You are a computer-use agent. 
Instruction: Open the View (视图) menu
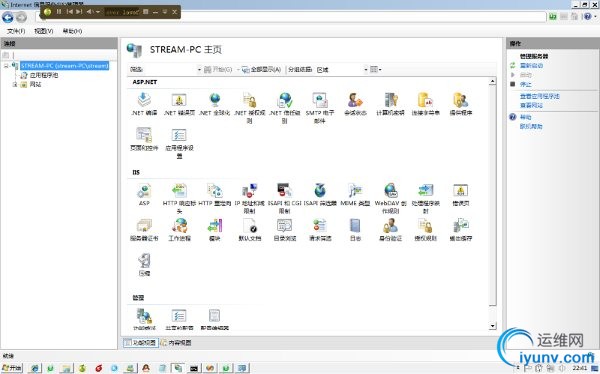click(x=44, y=31)
